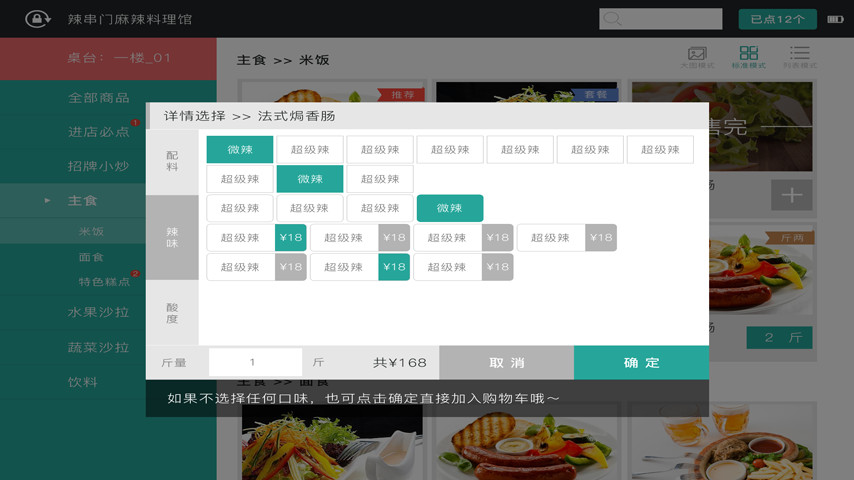This screenshot has width=854, height=480.
Task: Click the 主食 >> 米饭 breadcrumb heading
Action: [x=283, y=60]
